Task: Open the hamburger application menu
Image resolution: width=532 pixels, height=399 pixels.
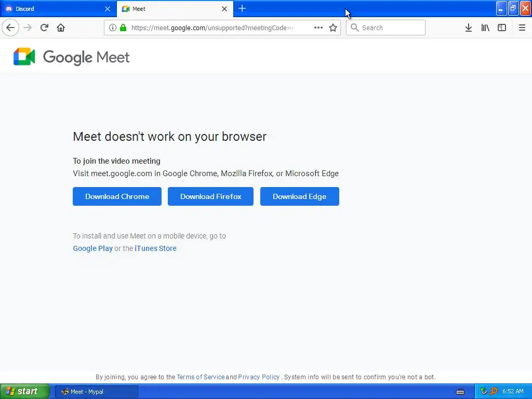Action: [522, 28]
